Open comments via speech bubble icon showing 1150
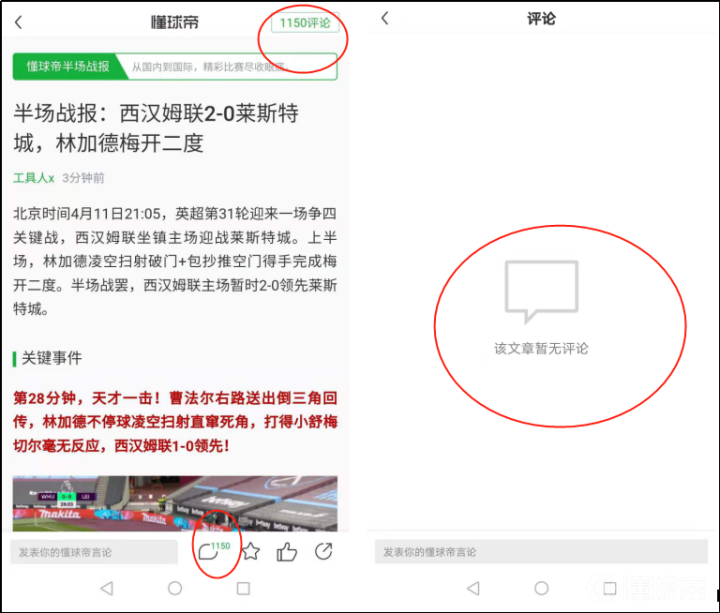Image resolution: width=720 pixels, height=613 pixels. [x=209, y=551]
